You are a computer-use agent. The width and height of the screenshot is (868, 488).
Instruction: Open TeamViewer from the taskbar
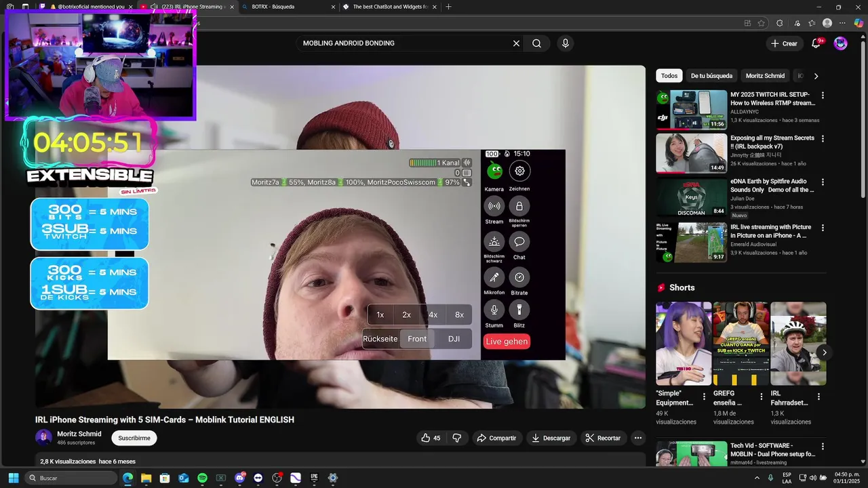258,478
